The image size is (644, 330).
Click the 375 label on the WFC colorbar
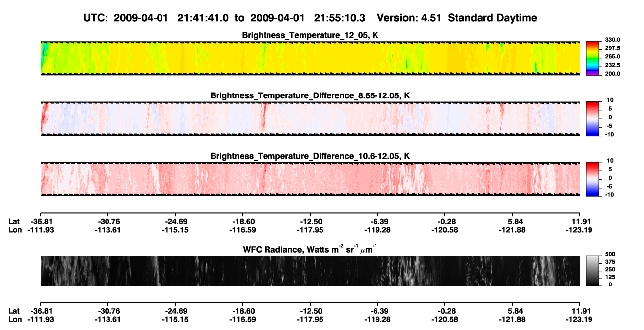(610, 262)
